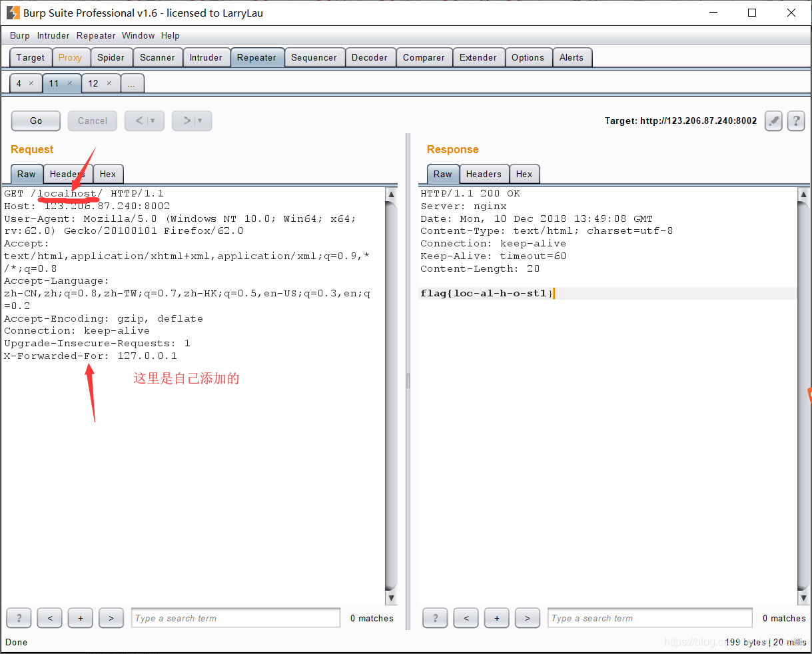Click the GET /localhost/ HTTP/1.1 request line
Screen dimensions: 812x654
pos(84,194)
